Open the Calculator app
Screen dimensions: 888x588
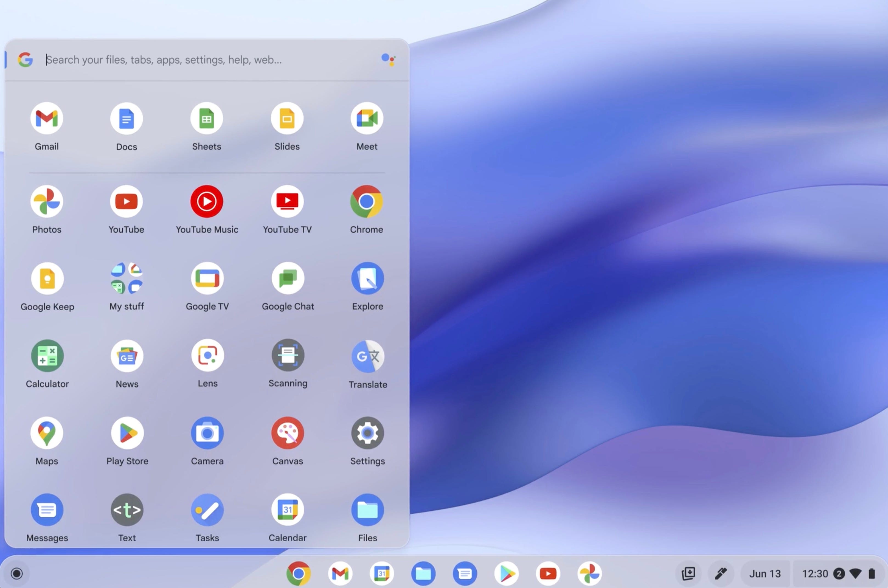(47, 356)
